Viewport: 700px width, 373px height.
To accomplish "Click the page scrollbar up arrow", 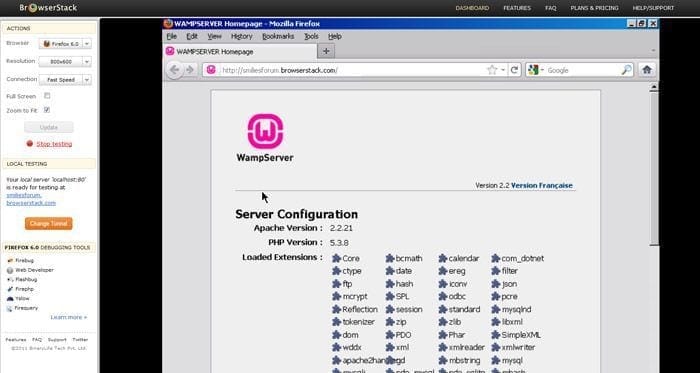I will coord(654,87).
